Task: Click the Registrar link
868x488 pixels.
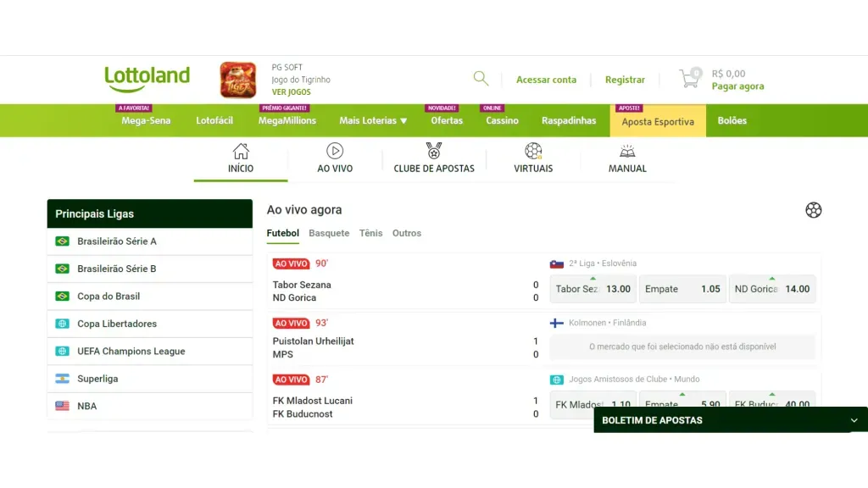Action: click(x=625, y=79)
